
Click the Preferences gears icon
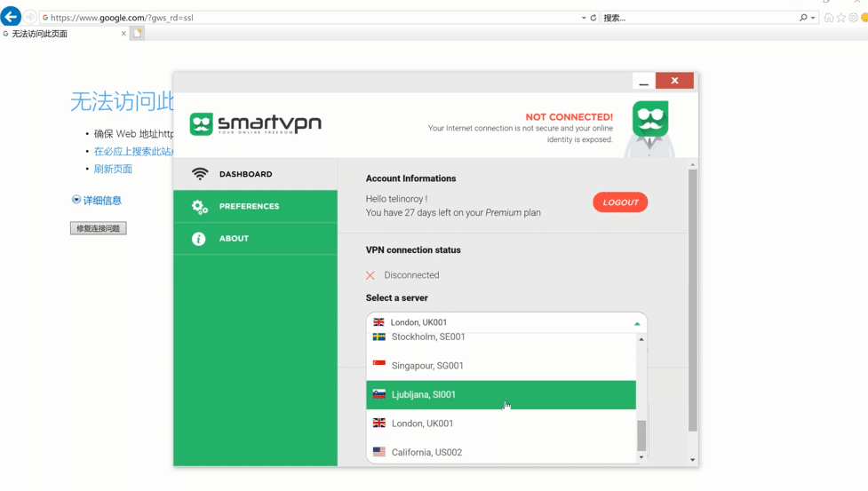coord(200,207)
